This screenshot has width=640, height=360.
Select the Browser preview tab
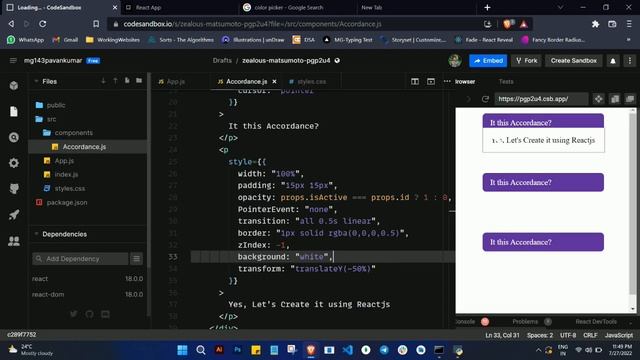point(465,82)
